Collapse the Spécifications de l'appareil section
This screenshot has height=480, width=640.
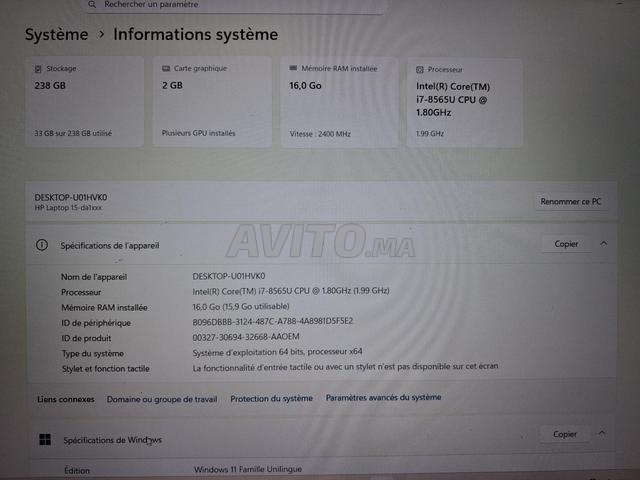tap(604, 244)
